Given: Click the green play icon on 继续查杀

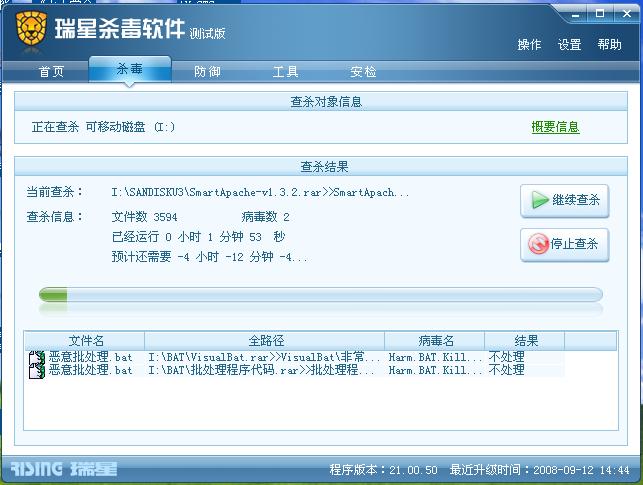Looking at the screenshot, I should click(540, 200).
